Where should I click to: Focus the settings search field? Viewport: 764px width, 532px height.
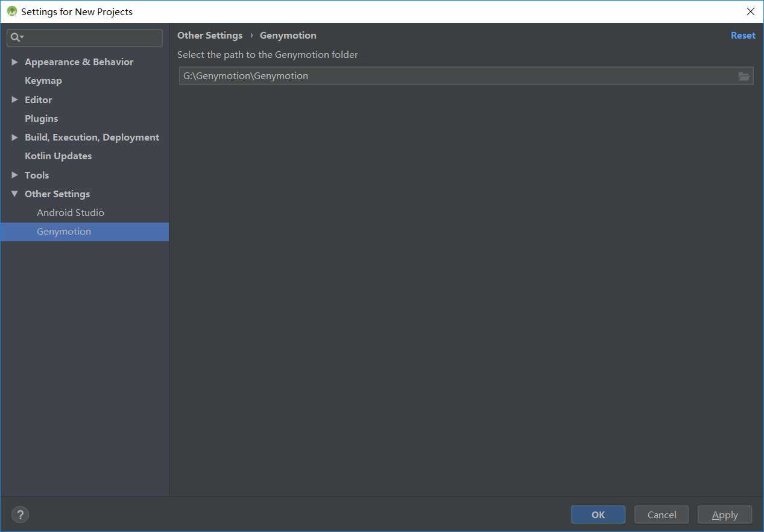(84, 37)
